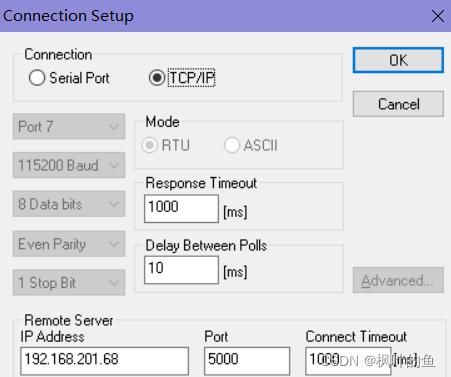Click the Cancel button
The height and width of the screenshot is (377, 451).
click(398, 104)
